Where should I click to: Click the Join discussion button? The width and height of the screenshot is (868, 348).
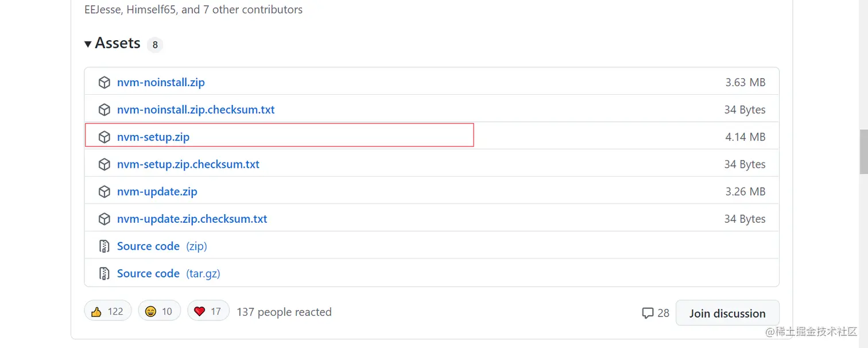tap(727, 313)
